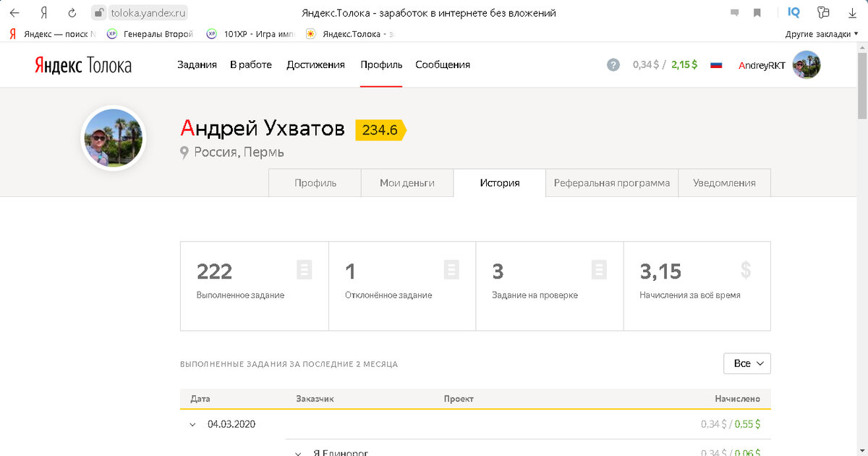Click the padlock site security icon
The height and width of the screenshot is (456, 868).
coord(98,13)
